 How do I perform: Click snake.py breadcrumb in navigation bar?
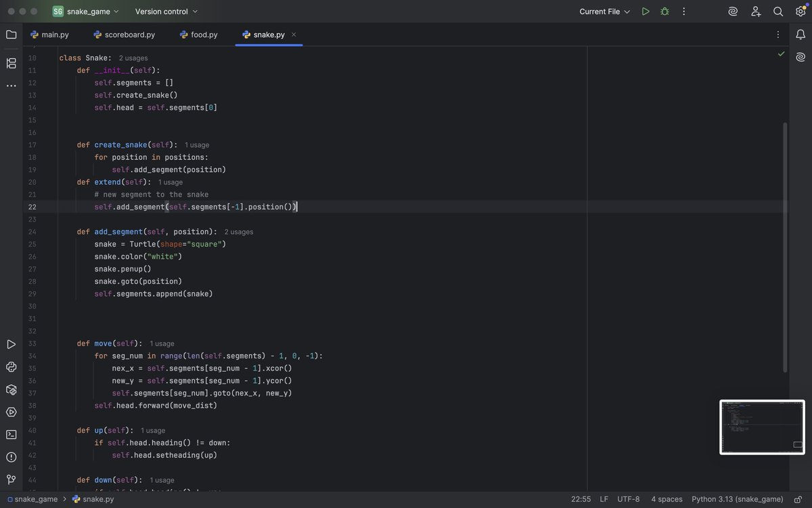tap(93, 499)
